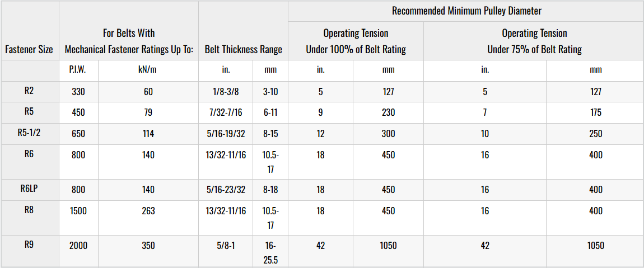Click the Fastener Size column header
The width and height of the screenshot is (644, 268).
point(29,49)
